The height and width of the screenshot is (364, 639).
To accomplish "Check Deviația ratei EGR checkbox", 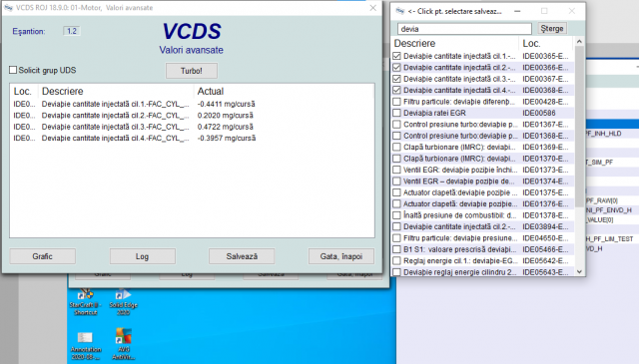I will [396, 113].
